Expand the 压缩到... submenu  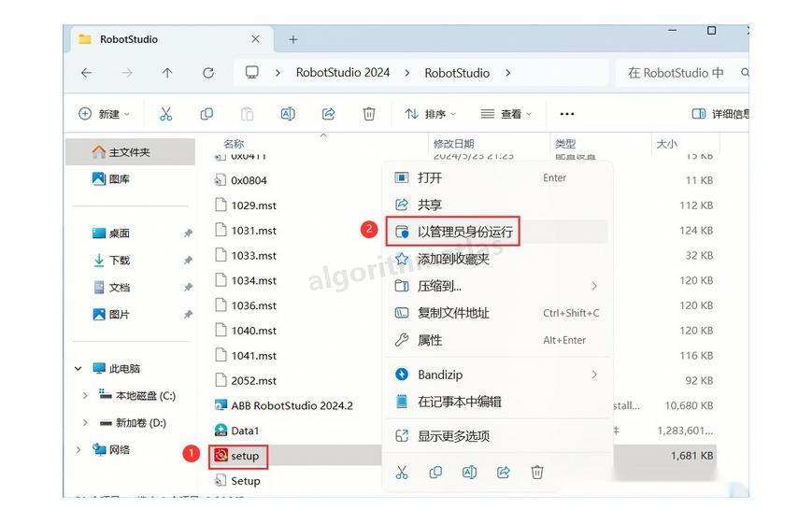594,286
